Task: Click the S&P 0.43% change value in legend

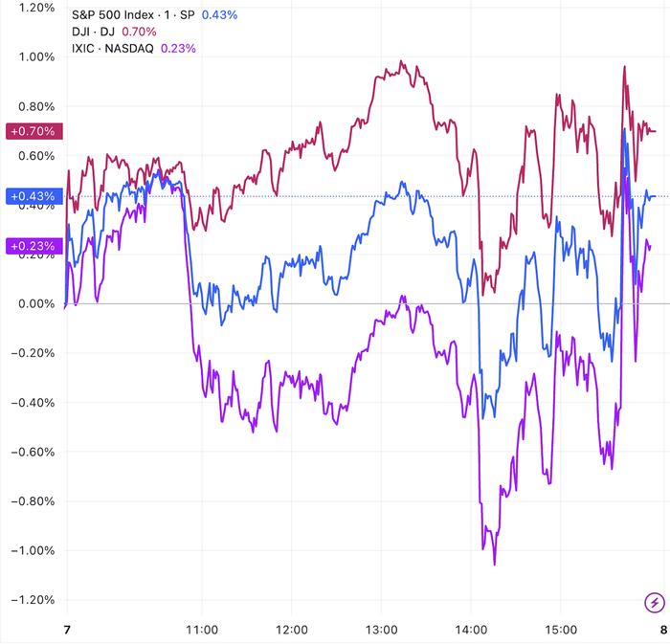Action: [x=218, y=15]
